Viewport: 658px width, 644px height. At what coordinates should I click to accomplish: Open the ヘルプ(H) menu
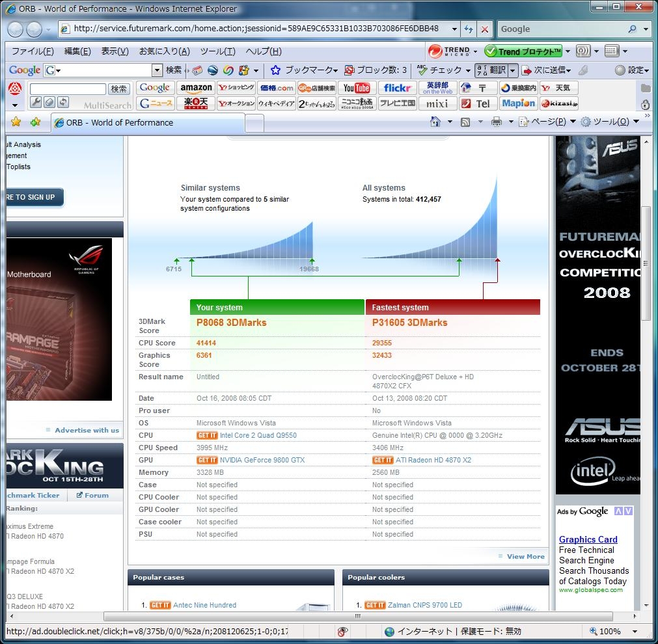[264, 51]
